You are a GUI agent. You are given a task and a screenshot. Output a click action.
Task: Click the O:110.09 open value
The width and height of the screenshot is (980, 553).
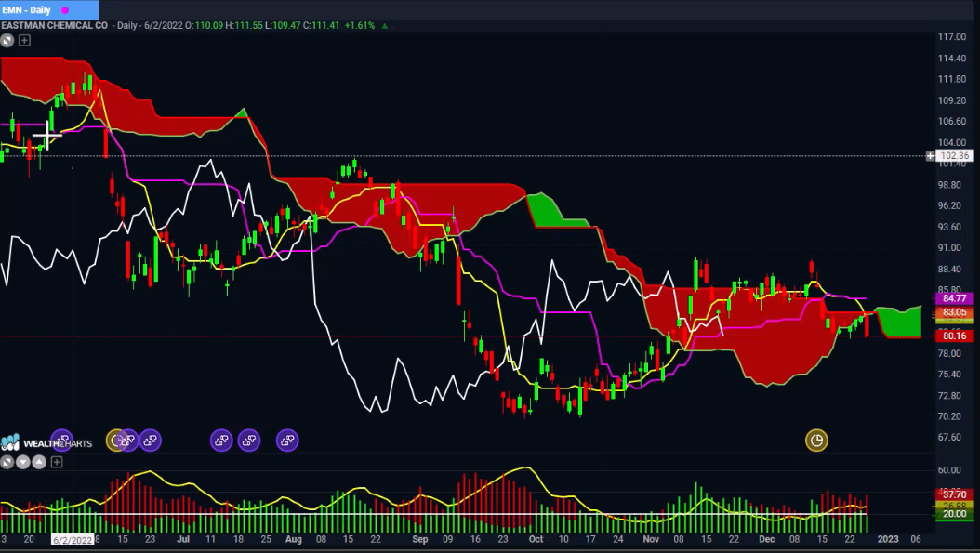pos(204,26)
